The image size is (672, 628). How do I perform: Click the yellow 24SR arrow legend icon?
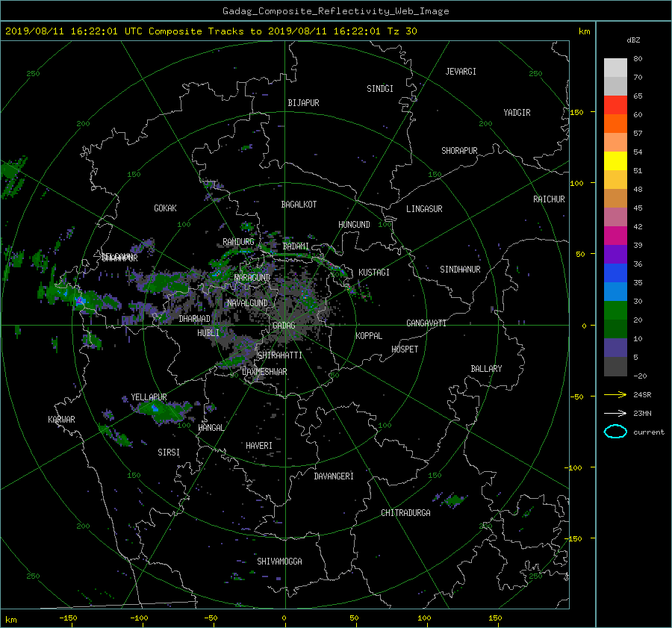(x=615, y=394)
